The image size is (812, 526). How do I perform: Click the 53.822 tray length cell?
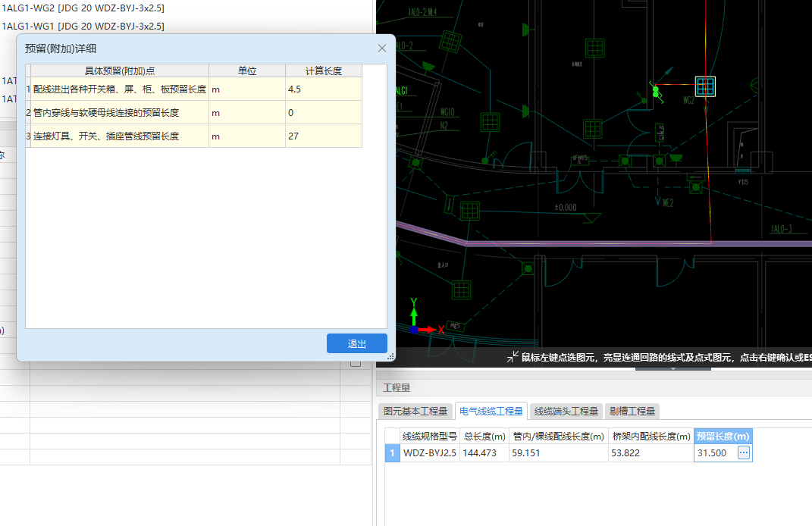point(651,453)
